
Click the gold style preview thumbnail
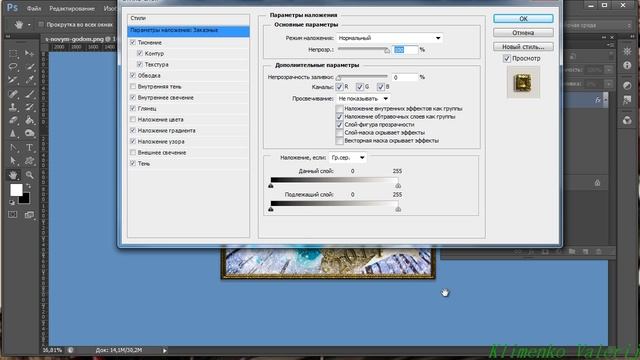click(523, 83)
